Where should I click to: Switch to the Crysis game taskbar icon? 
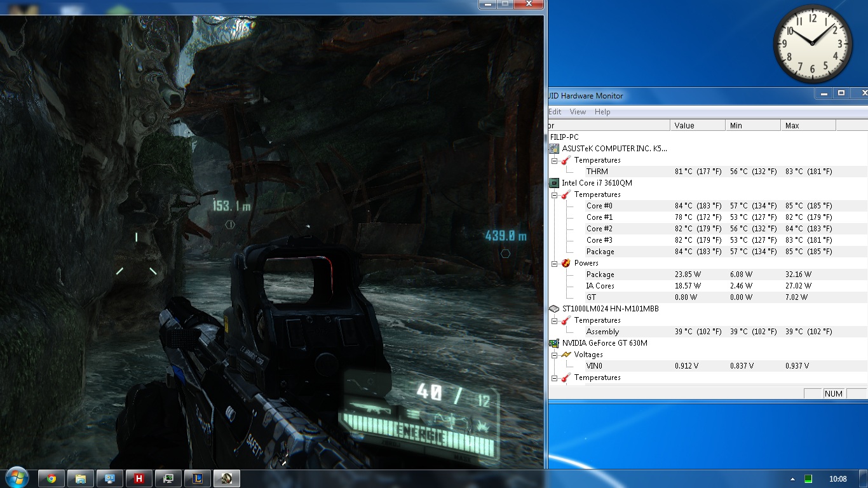pyautogui.click(x=227, y=478)
